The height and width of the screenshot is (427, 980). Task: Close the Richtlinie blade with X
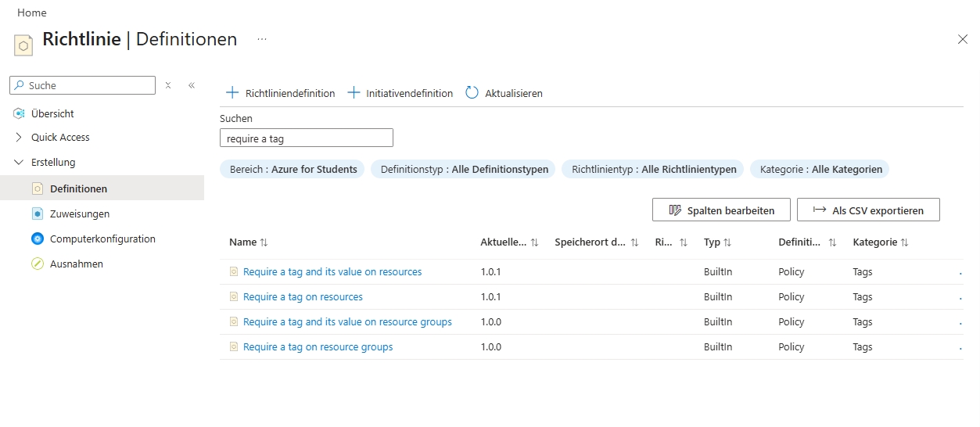tap(962, 39)
